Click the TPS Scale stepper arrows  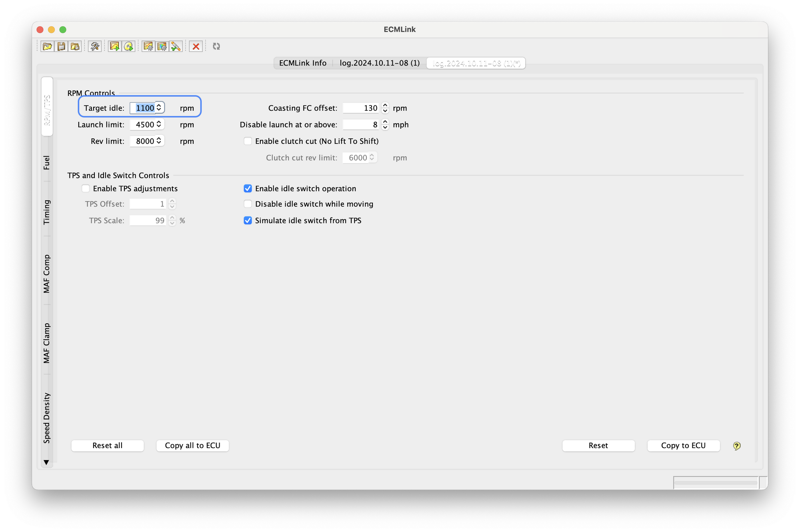172,221
